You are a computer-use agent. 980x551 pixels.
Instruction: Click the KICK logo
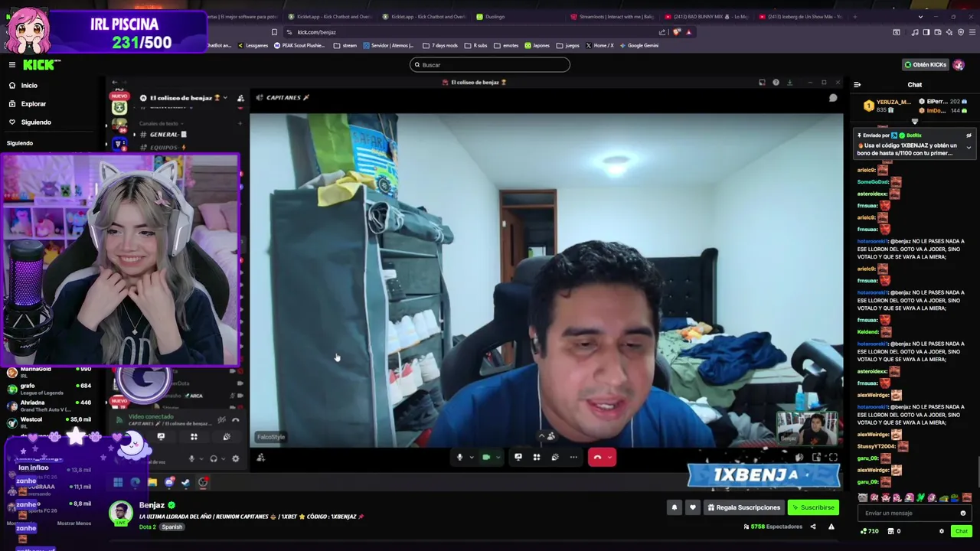(41, 64)
